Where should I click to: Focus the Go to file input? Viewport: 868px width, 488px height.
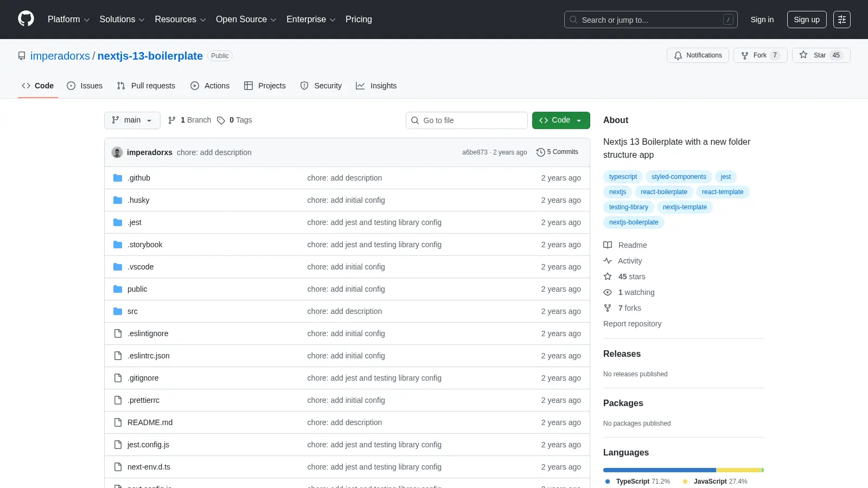coord(467,120)
